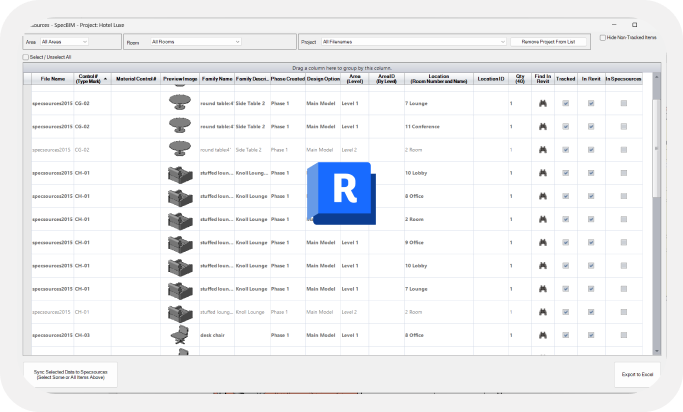Click lounge chair preview for CH-01 8 Office

point(180,197)
